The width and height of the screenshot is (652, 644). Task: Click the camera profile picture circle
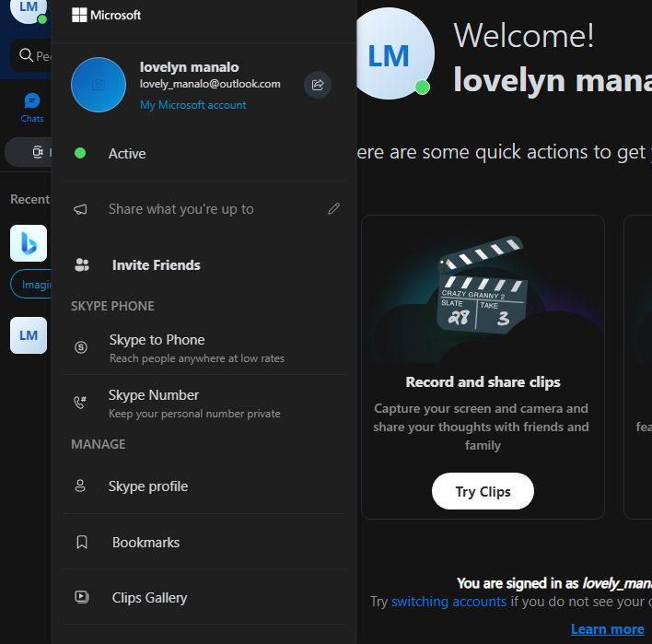point(99,85)
